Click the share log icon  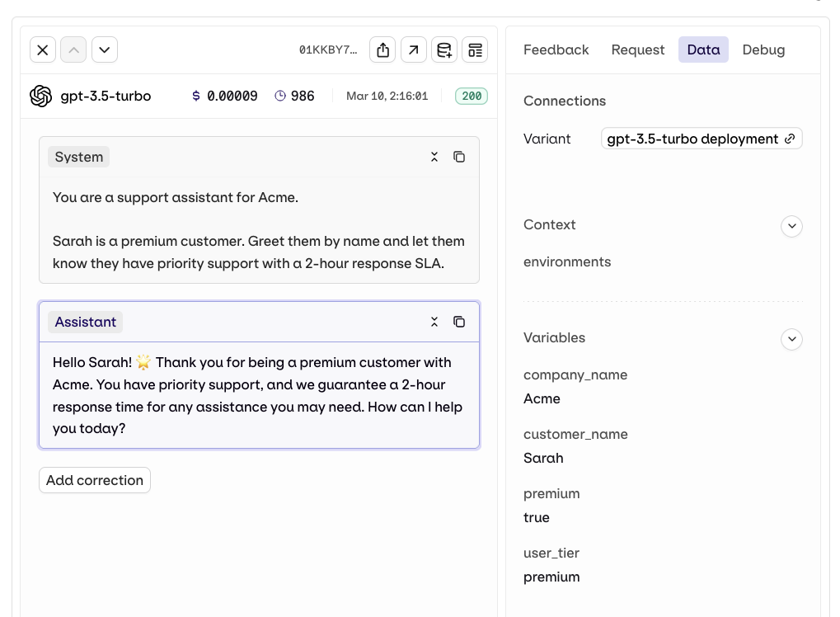(x=382, y=49)
